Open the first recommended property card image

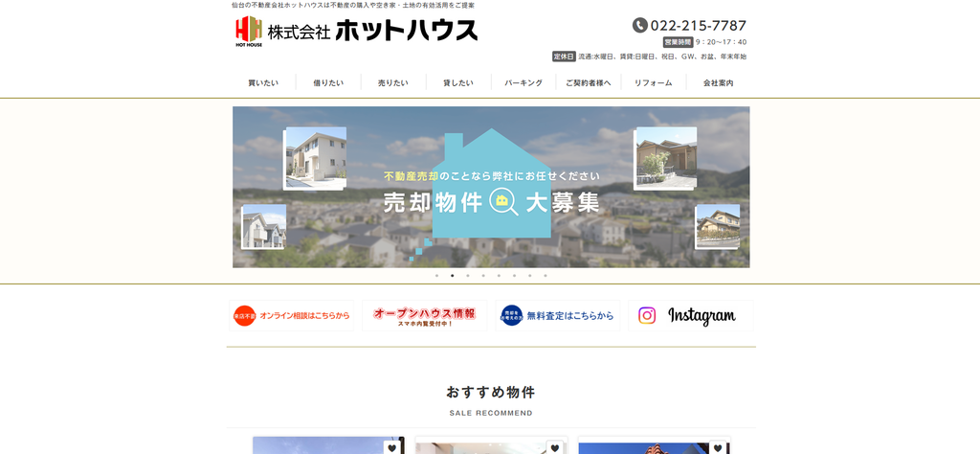click(x=328, y=445)
